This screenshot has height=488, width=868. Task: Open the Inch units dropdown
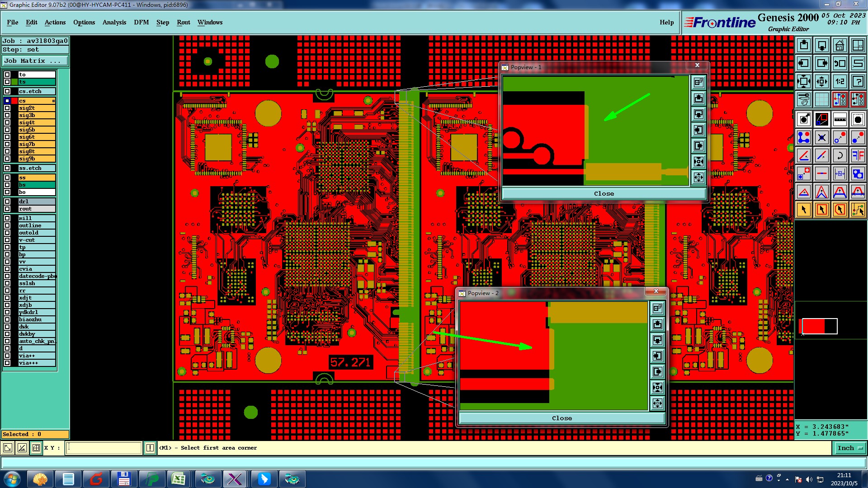click(x=849, y=448)
